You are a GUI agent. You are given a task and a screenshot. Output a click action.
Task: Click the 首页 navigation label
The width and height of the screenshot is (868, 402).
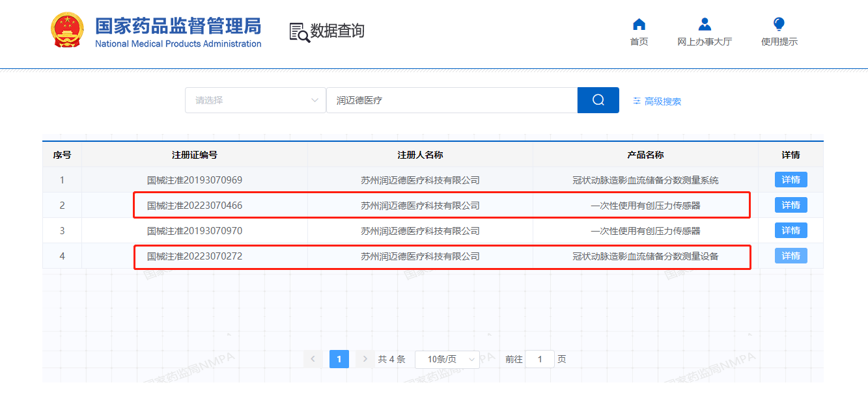639,42
